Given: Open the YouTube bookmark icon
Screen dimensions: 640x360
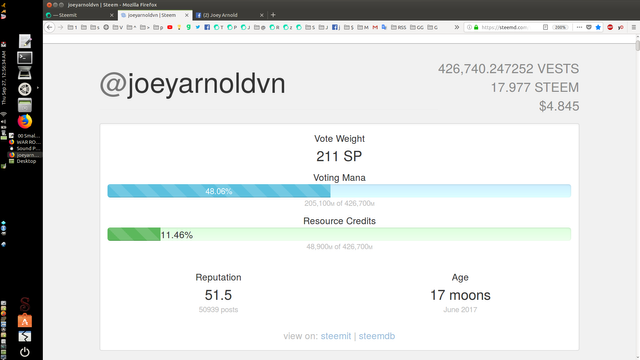Looking at the screenshot, I should (x=170, y=27).
